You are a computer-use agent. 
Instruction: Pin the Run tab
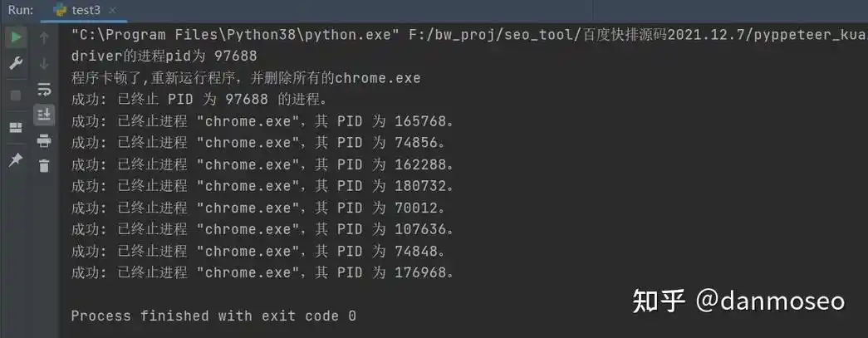pos(15,159)
